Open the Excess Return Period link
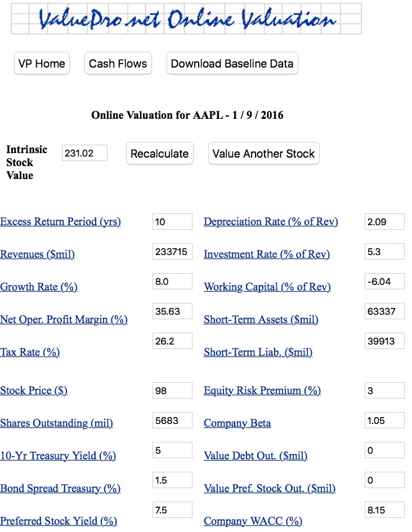This screenshot has height=532, width=412. [60, 222]
